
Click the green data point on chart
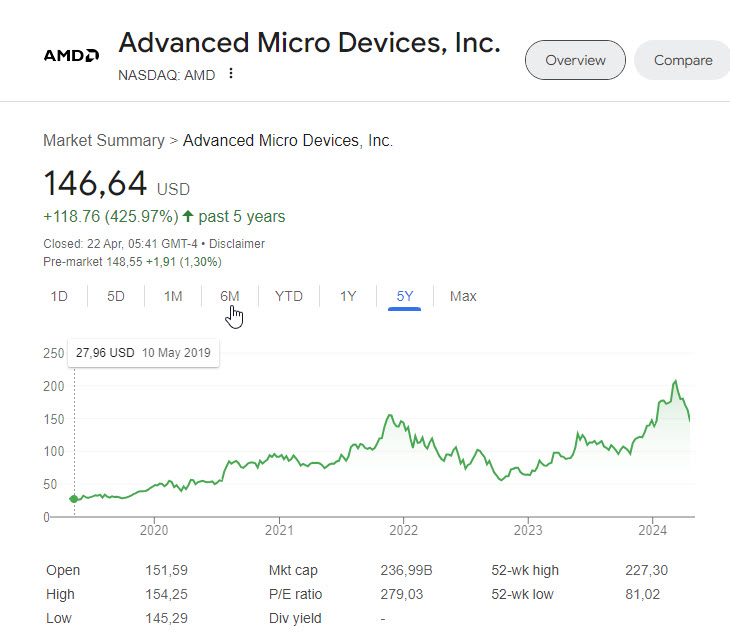pyautogui.click(x=74, y=499)
